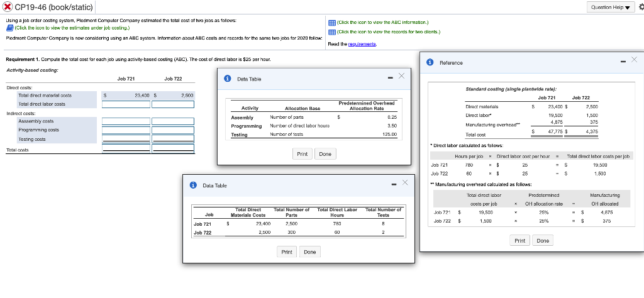
Task: Open the Question Help dropdown
Action: pos(610,7)
